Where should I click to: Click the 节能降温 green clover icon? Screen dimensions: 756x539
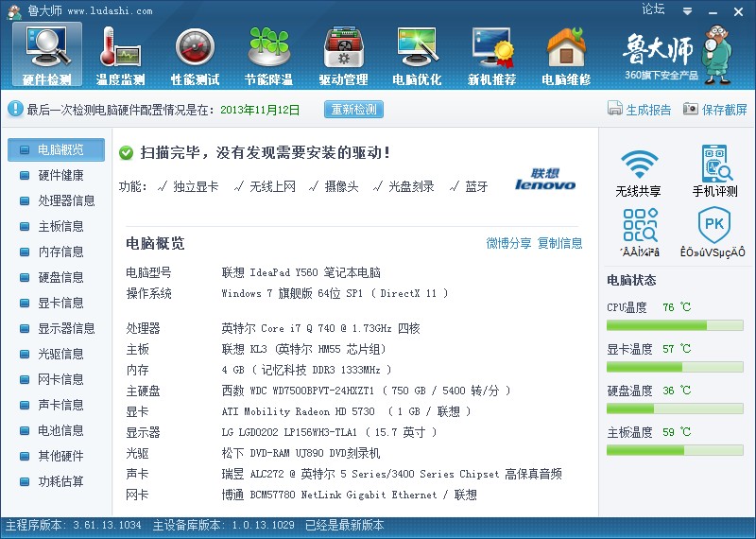pos(268,55)
